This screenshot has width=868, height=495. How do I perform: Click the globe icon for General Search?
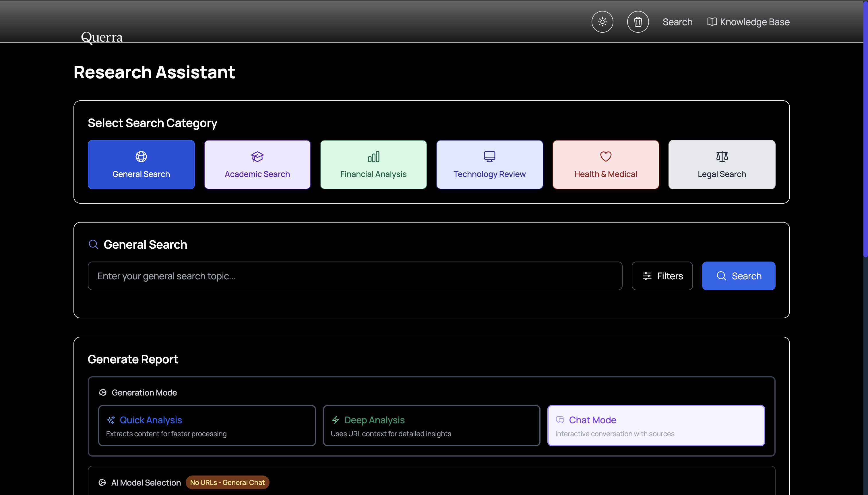coord(141,156)
